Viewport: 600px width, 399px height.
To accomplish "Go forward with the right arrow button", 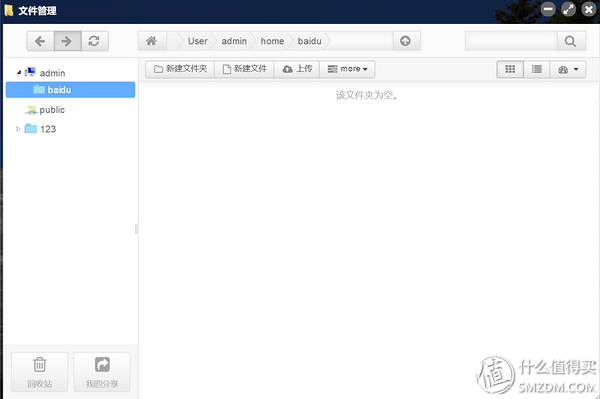I will coord(67,41).
